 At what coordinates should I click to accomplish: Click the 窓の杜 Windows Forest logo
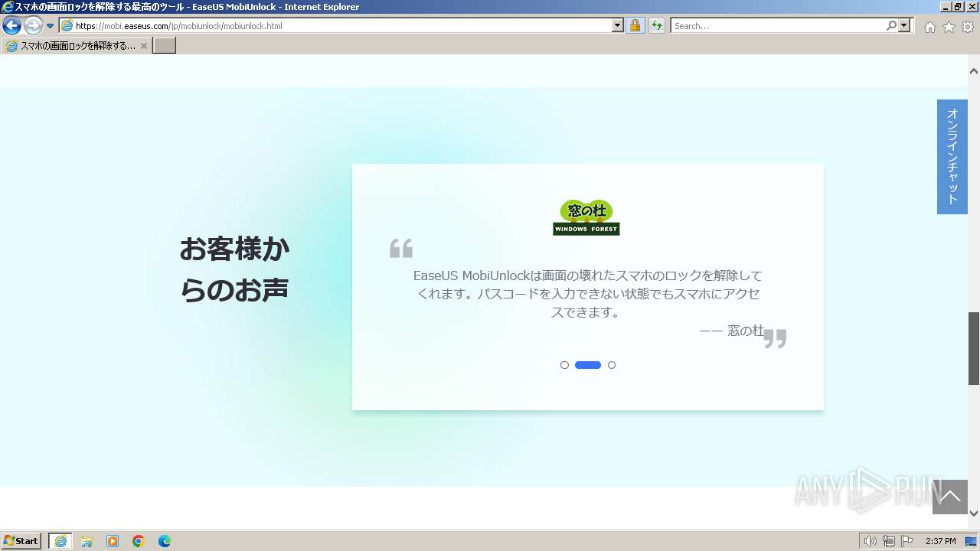coord(586,217)
